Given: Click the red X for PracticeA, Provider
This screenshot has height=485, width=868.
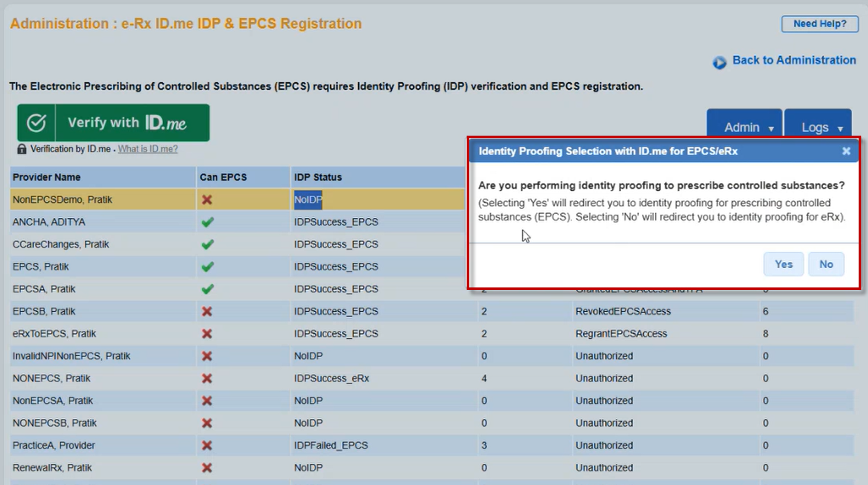Looking at the screenshot, I should 207,445.
